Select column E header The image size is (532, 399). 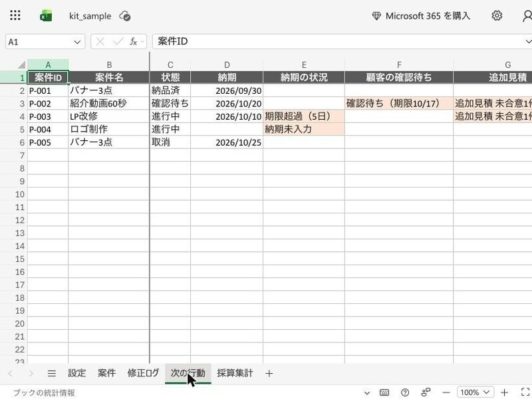pos(304,65)
